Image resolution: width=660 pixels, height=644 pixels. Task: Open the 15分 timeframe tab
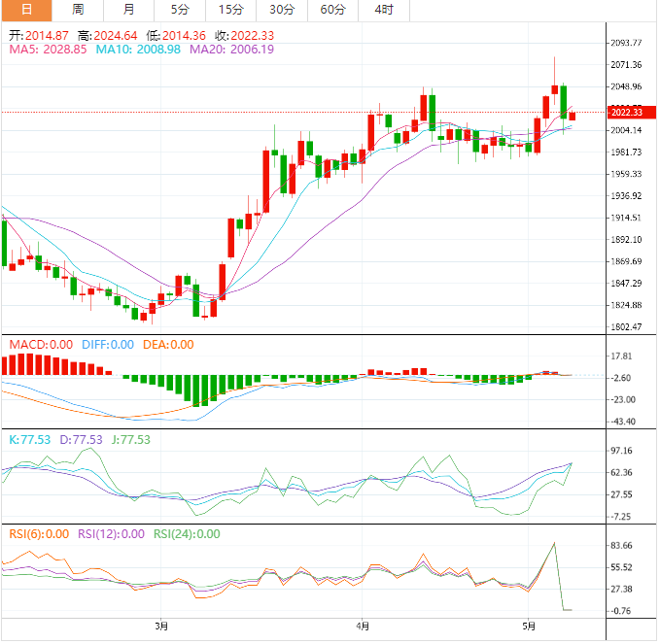click(x=231, y=10)
